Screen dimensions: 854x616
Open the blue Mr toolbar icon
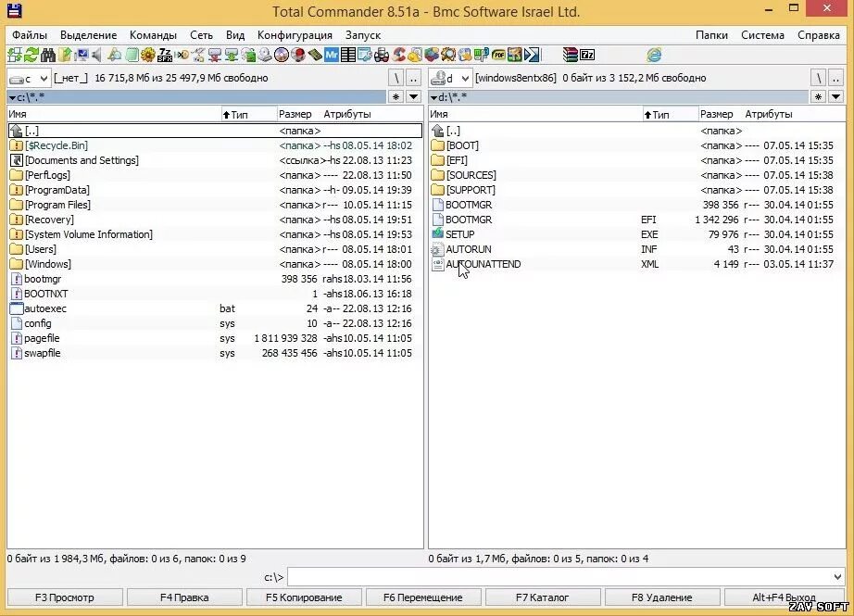(x=332, y=55)
